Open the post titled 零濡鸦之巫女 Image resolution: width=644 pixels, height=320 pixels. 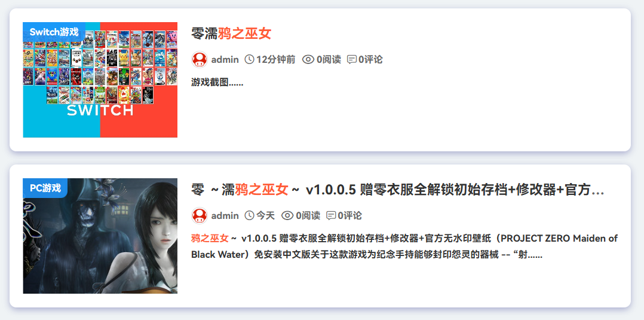231,33
